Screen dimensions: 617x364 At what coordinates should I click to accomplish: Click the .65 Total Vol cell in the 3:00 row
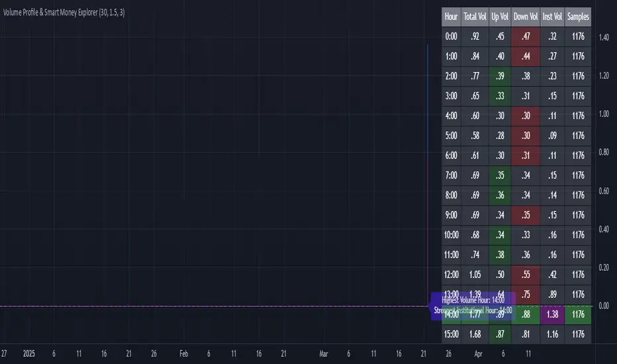475,96
